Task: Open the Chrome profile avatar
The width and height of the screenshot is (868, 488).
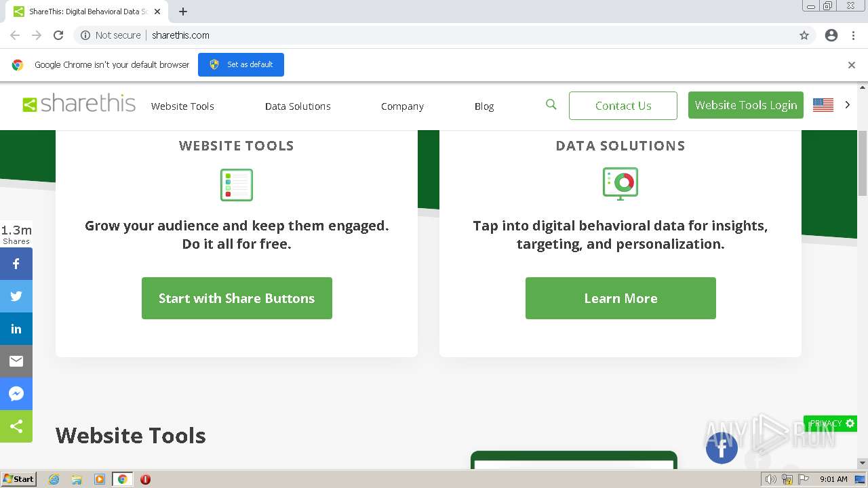Action: pos(831,35)
